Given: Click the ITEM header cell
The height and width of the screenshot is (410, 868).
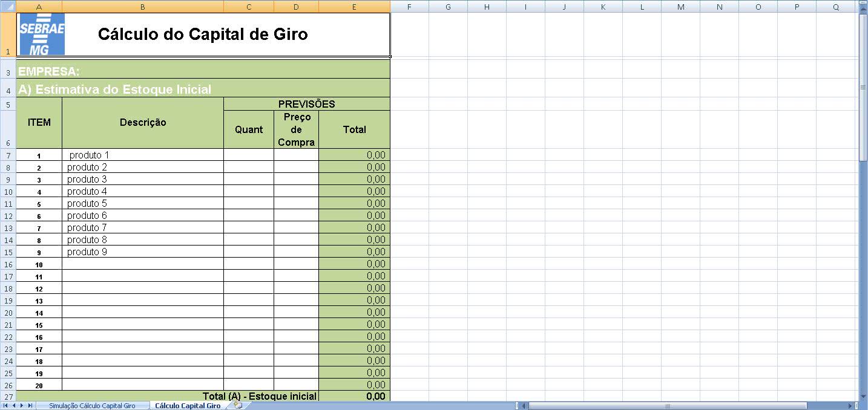Looking at the screenshot, I should [39, 123].
